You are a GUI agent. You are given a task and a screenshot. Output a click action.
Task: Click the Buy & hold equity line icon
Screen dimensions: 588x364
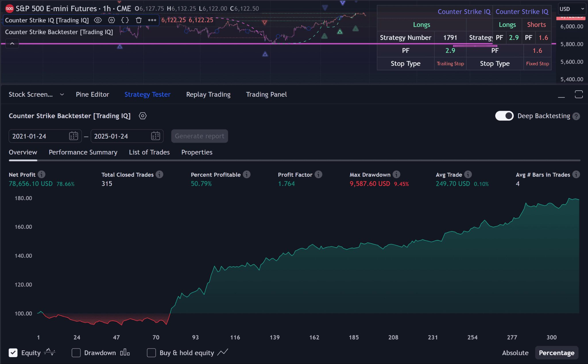point(223,352)
